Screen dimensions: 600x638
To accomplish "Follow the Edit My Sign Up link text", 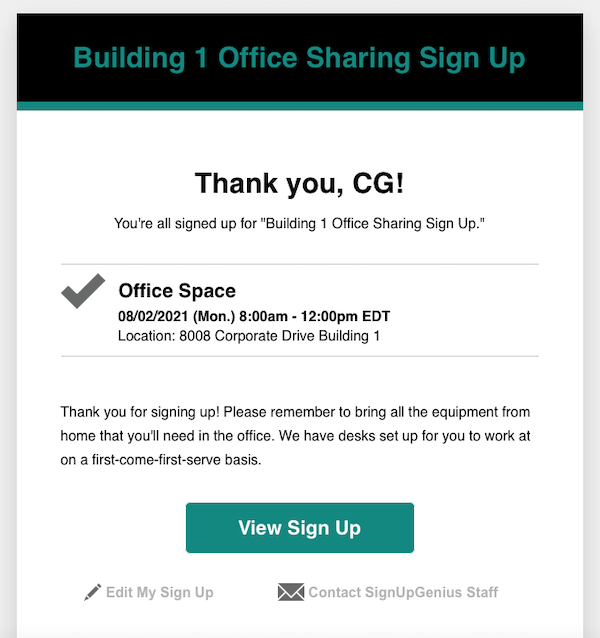I will point(160,592).
